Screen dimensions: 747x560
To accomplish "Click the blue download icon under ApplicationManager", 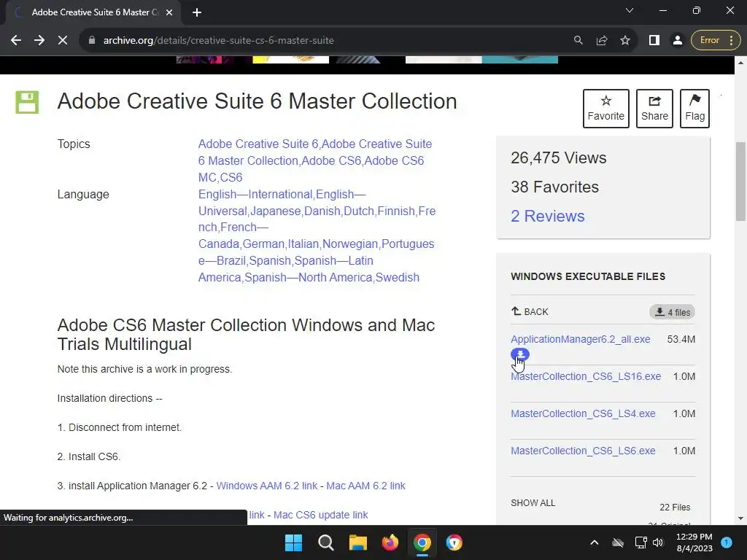I will point(520,354).
